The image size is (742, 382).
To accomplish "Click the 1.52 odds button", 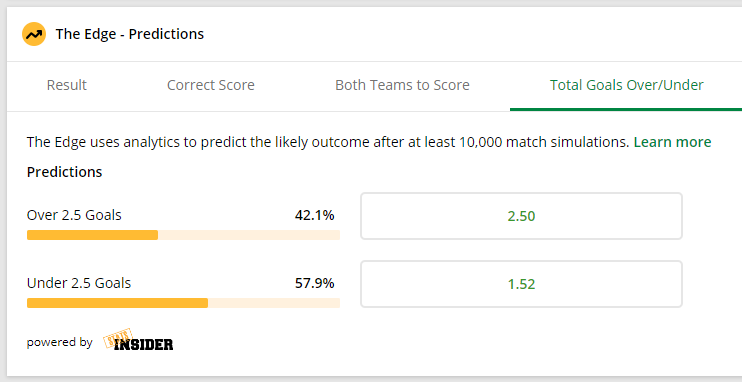I will 521,284.
